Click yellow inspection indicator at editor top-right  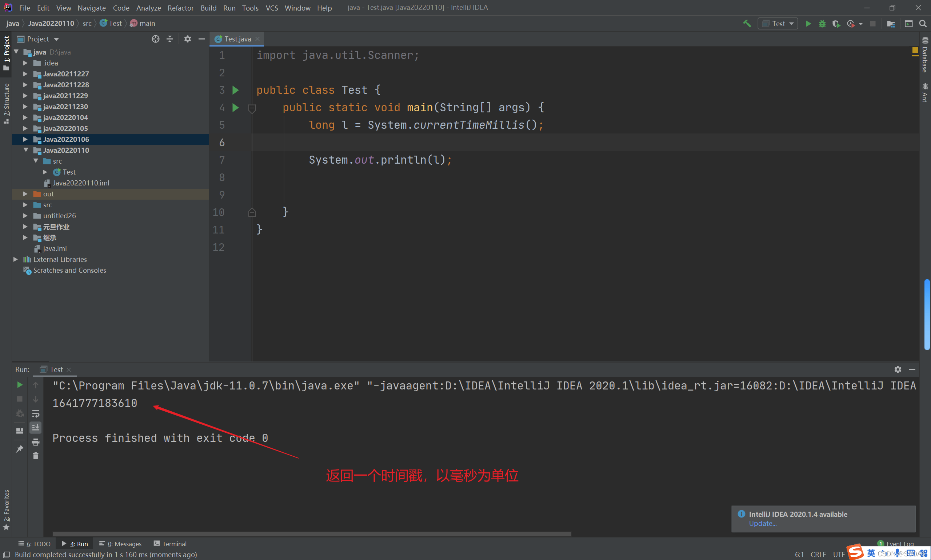(x=915, y=50)
